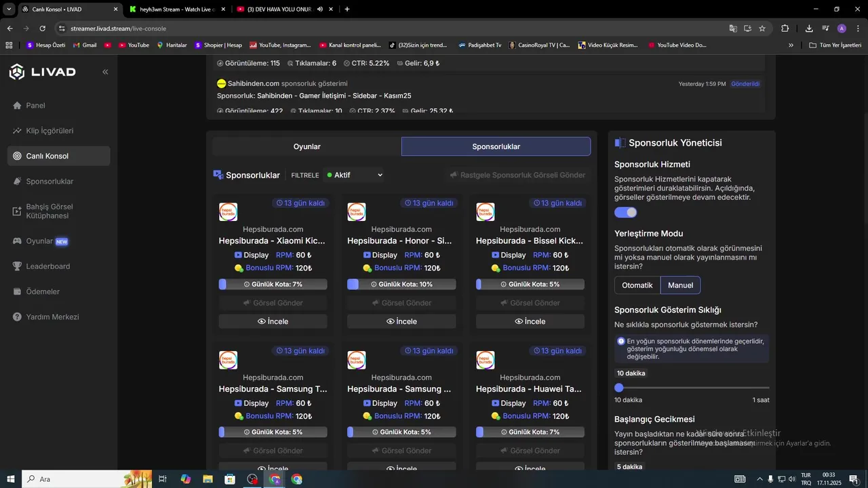
Task: Toggle the Sponsorluk Hizmeti switch
Action: [626, 213]
